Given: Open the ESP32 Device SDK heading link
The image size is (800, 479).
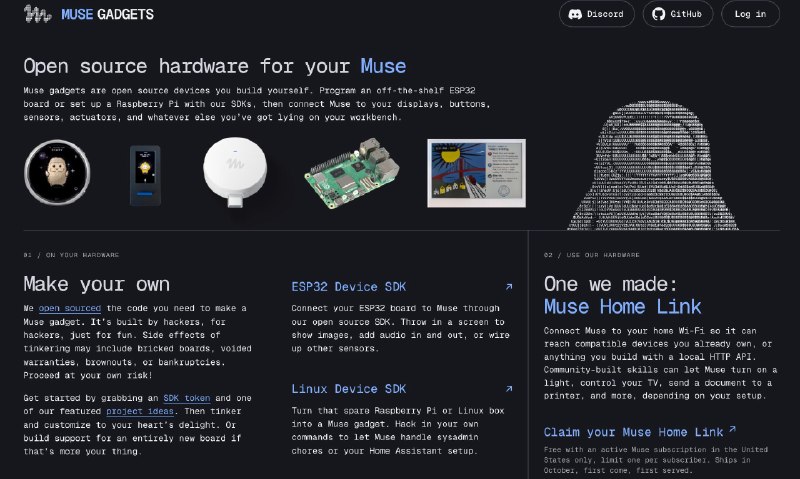Looking at the screenshot, I should pyautogui.click(x=348, y=287).
